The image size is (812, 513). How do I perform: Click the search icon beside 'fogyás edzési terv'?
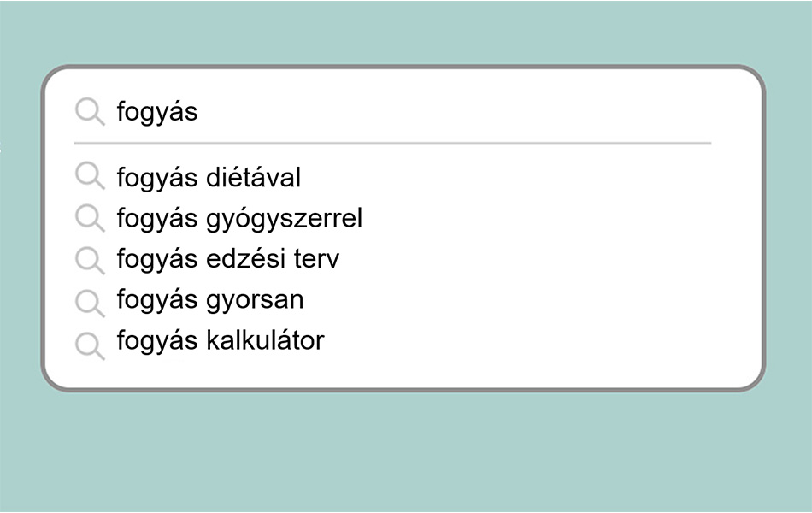[x=90, y=260]
